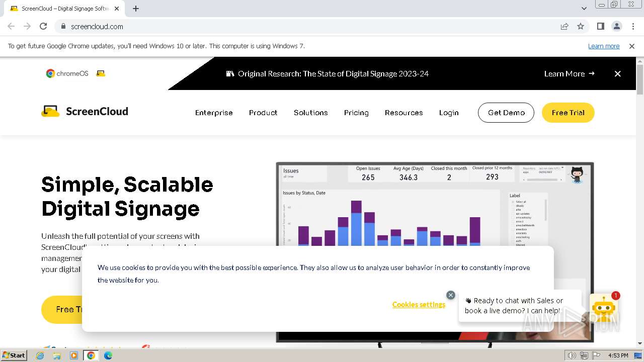Open Action Center flag tray icon

click(x=596, y=355)
